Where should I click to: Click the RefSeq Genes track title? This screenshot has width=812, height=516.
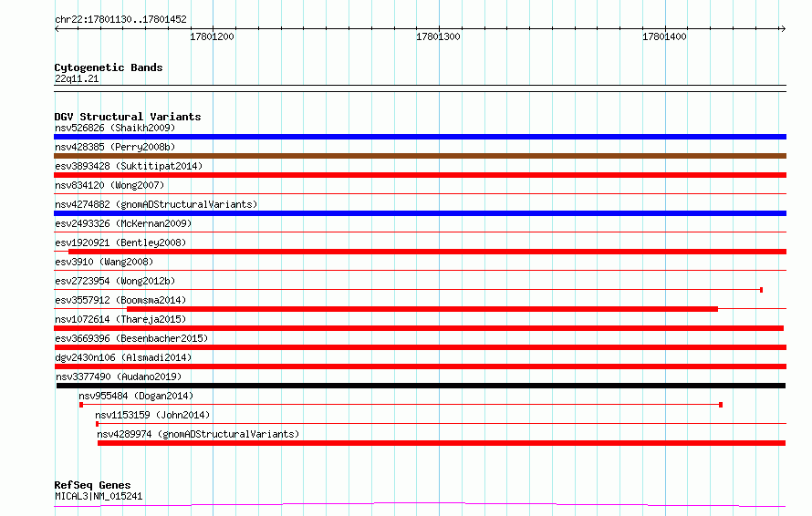tap(92, 486)
